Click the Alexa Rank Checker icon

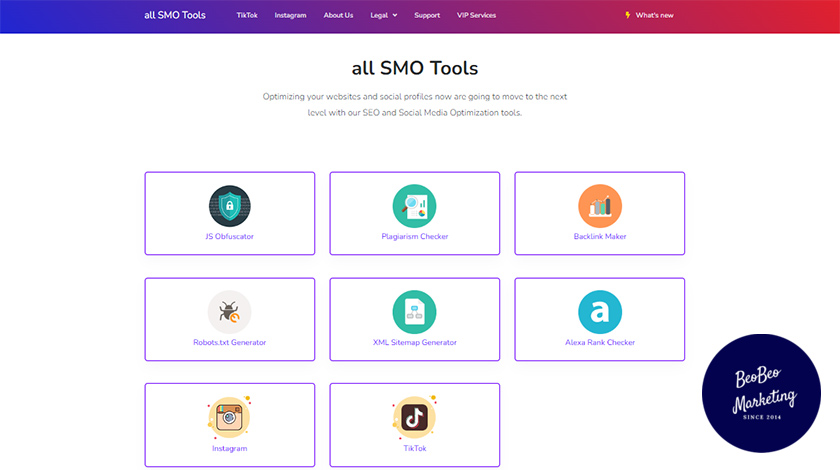599,312
